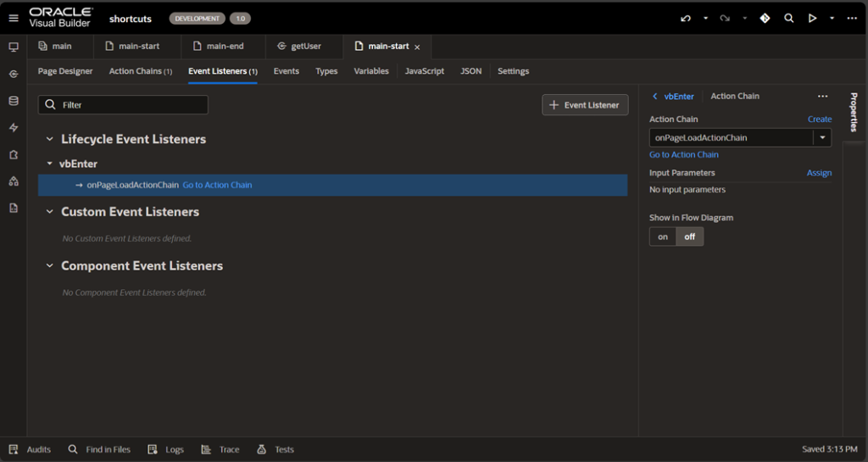Open the Source file sidebar icon

14,208
